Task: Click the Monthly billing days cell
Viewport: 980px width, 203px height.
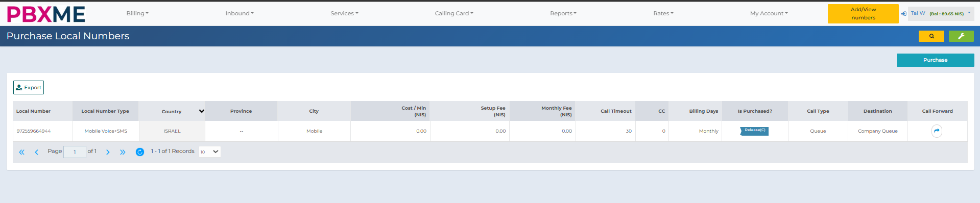Action: pos(696,131)
